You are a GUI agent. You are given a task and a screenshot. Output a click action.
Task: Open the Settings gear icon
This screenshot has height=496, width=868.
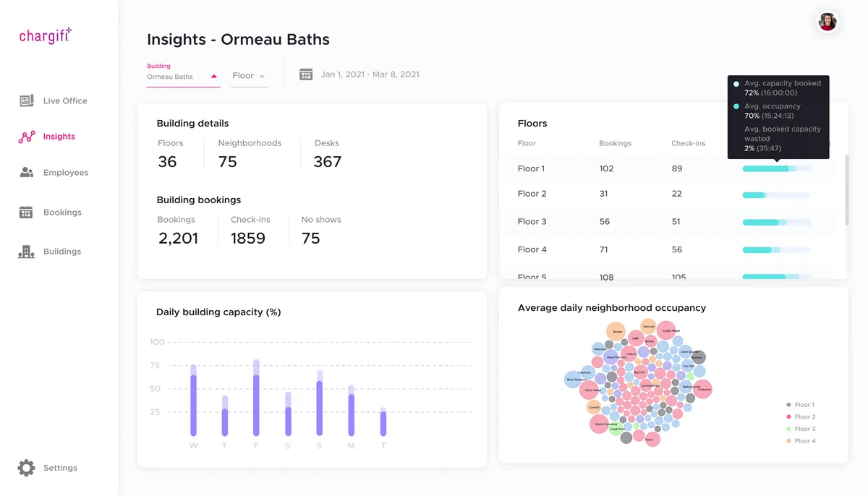click(26, 468)
